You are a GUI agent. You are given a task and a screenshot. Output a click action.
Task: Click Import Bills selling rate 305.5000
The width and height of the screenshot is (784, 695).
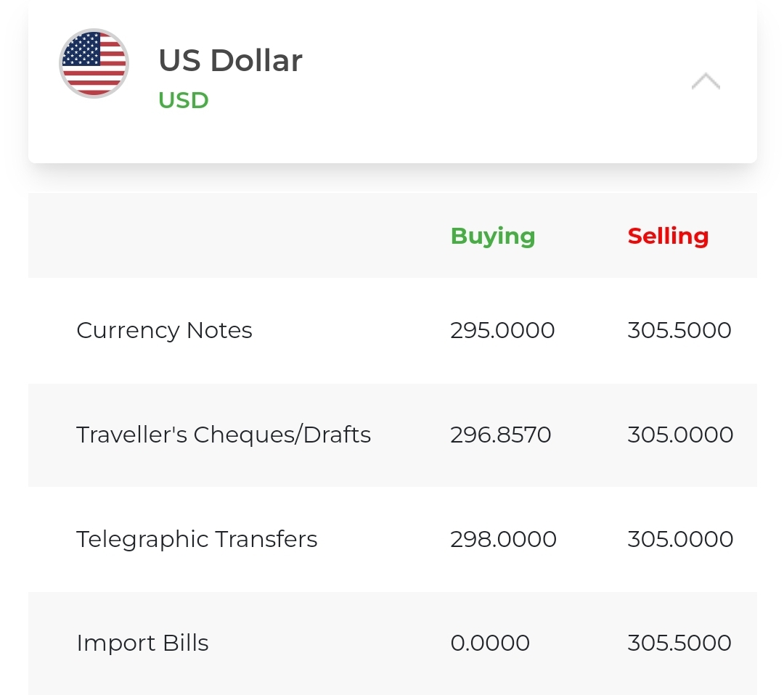[x=679, y=643]
